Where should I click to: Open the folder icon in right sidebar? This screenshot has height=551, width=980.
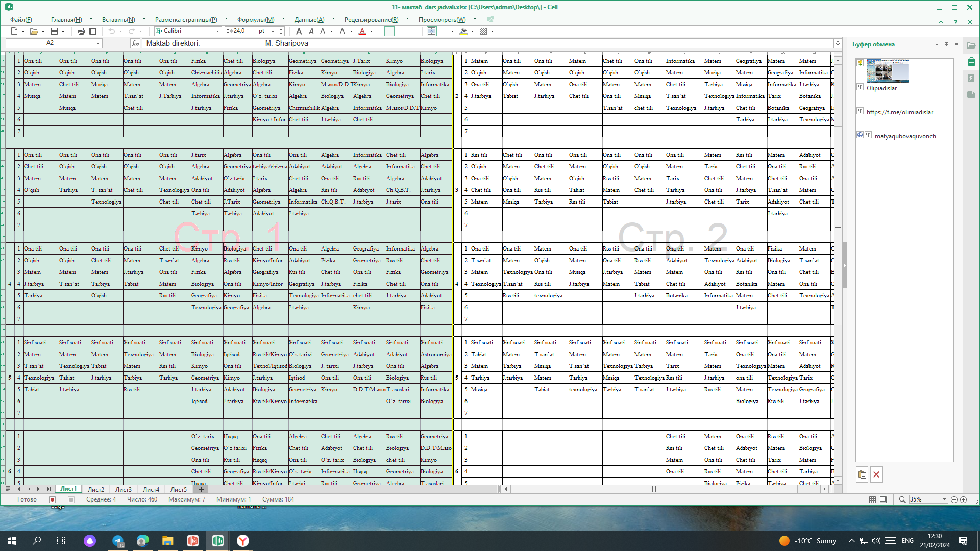[971, 45]
